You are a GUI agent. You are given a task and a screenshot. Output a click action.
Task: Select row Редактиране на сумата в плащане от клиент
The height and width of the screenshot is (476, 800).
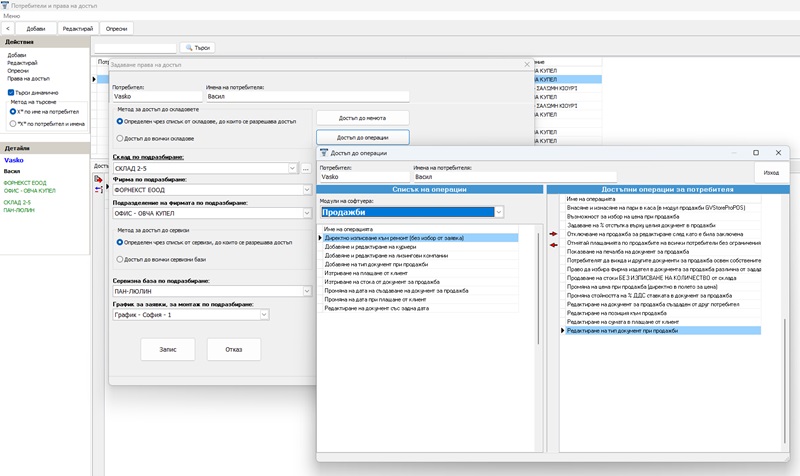[661, 322]
